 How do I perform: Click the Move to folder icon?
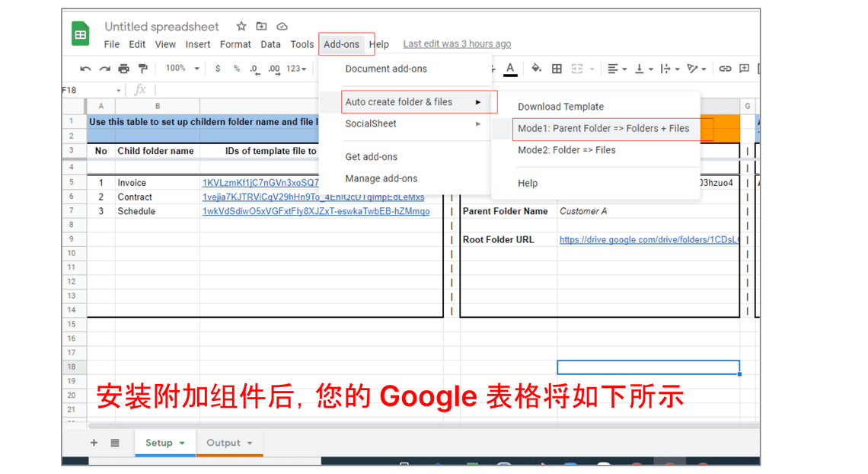(262, 27)
